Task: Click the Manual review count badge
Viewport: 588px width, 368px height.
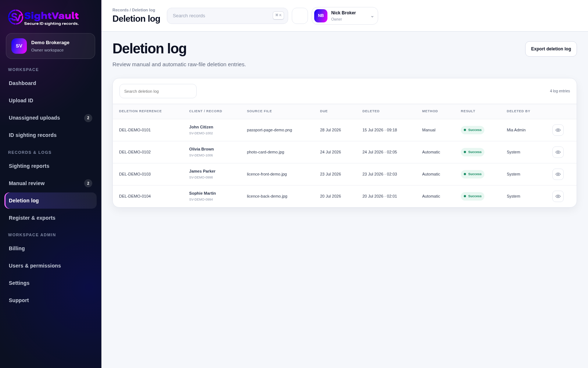Action: point(88,183)
